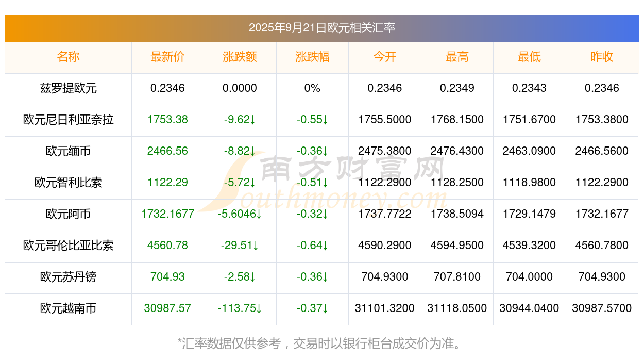Click the 最高 column header
The width and height of the screenshot is (644, 360).
[x=457, y=57]
